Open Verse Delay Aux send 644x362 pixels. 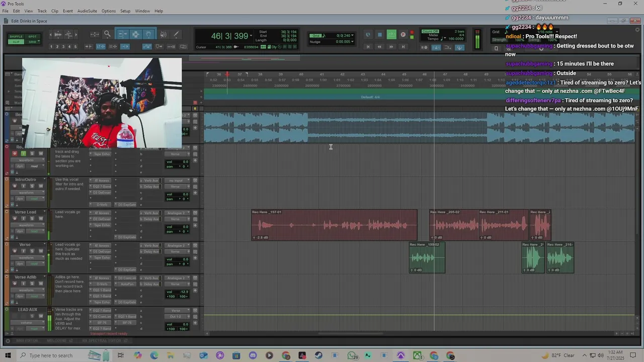[x=151, y=251]
